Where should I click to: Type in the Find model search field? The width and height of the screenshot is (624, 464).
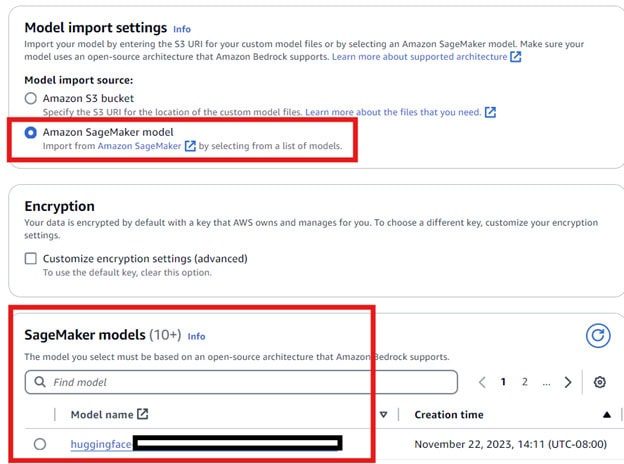(x=250, y=382)
